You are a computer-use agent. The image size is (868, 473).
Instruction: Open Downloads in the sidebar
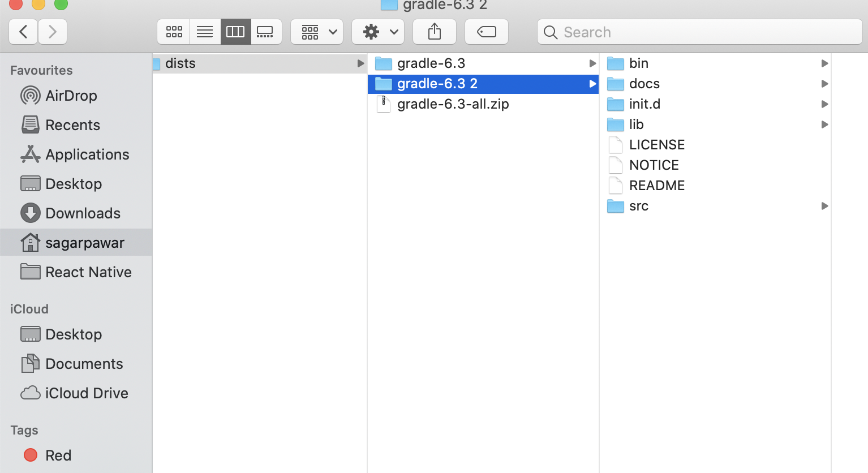point(83,213)
